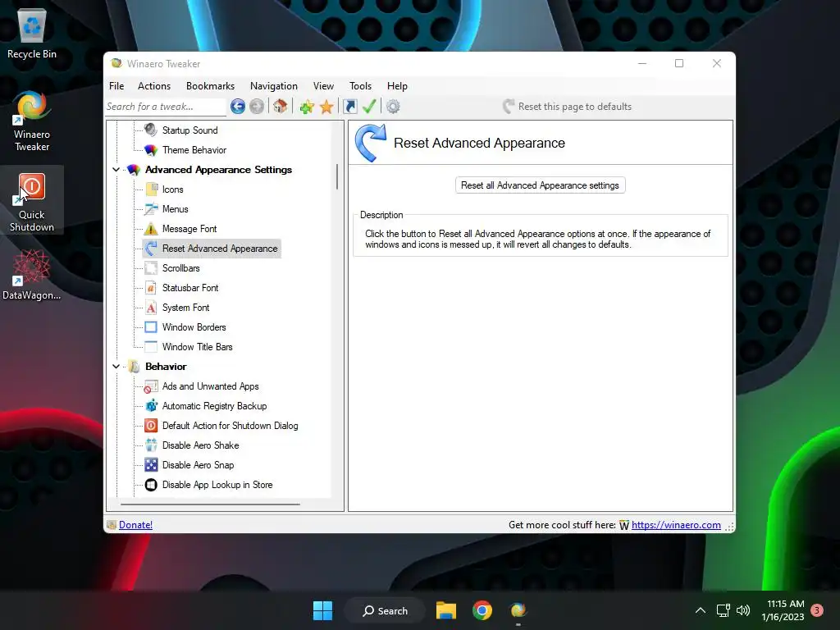Screen dimensions: 840x630
Task: Click the Search for a tweak field
Action: [x=166, y=107]
